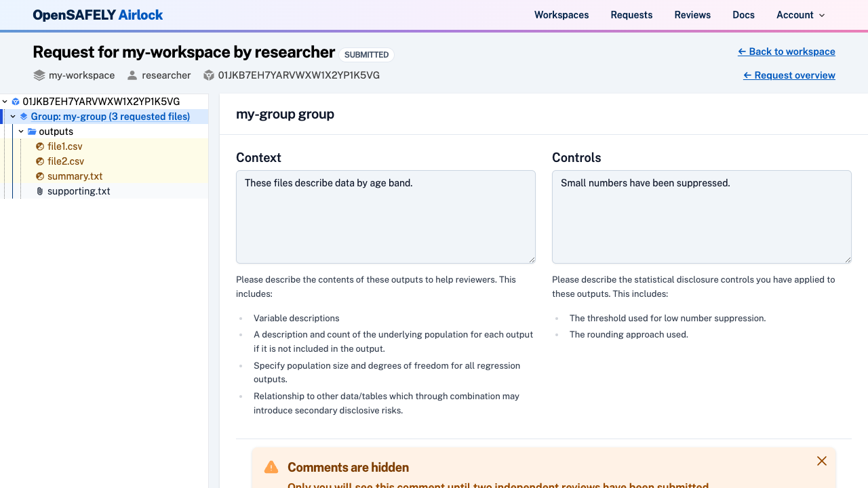The width and height of the screenshot is (868, 488).
Task: Click the Comments are hidden heading
Action: (x=348, y=467)
